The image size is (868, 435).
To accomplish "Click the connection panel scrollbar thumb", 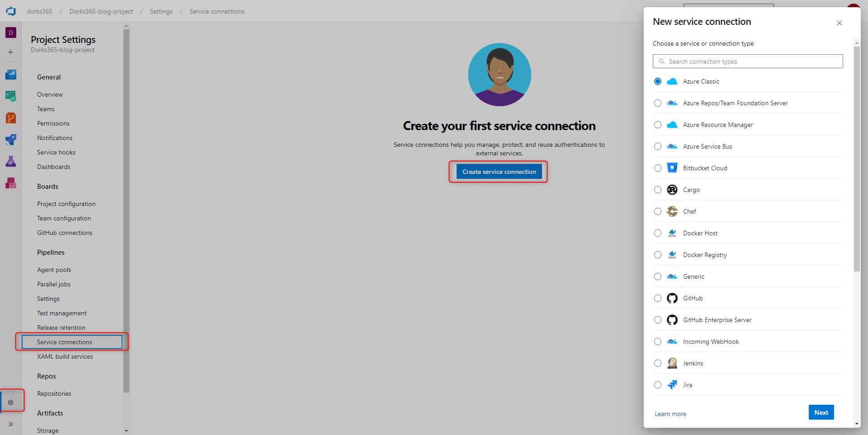I will [857, 159].
